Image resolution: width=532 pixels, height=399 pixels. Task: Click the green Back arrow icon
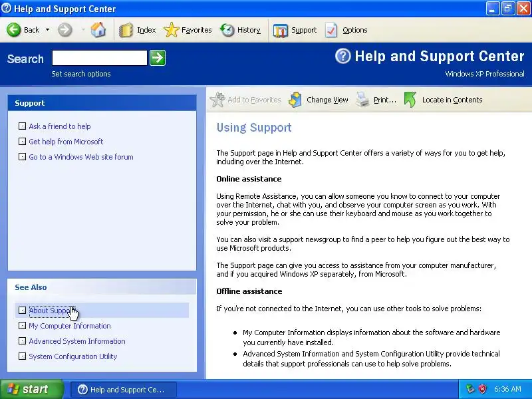point(14,30)
